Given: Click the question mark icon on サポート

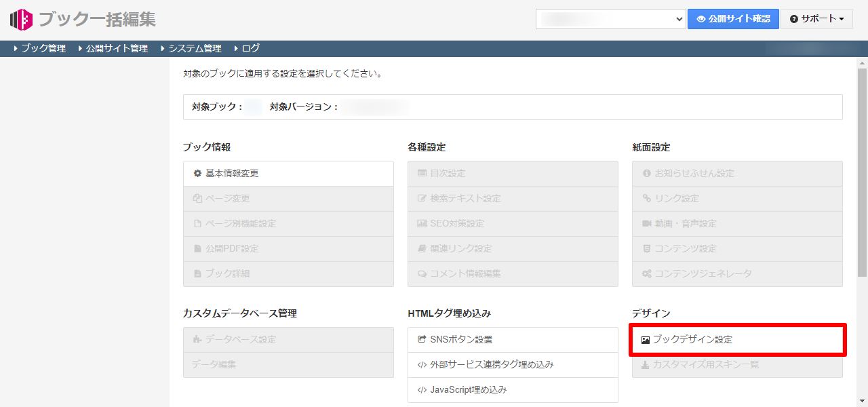Looking at the screenshot, I should point(794,19).
